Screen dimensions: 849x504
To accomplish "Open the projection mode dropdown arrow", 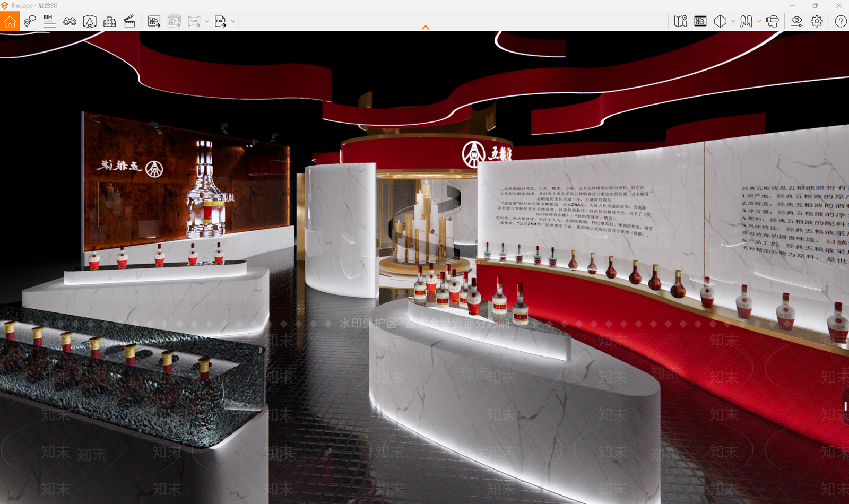I will (733, 21).
